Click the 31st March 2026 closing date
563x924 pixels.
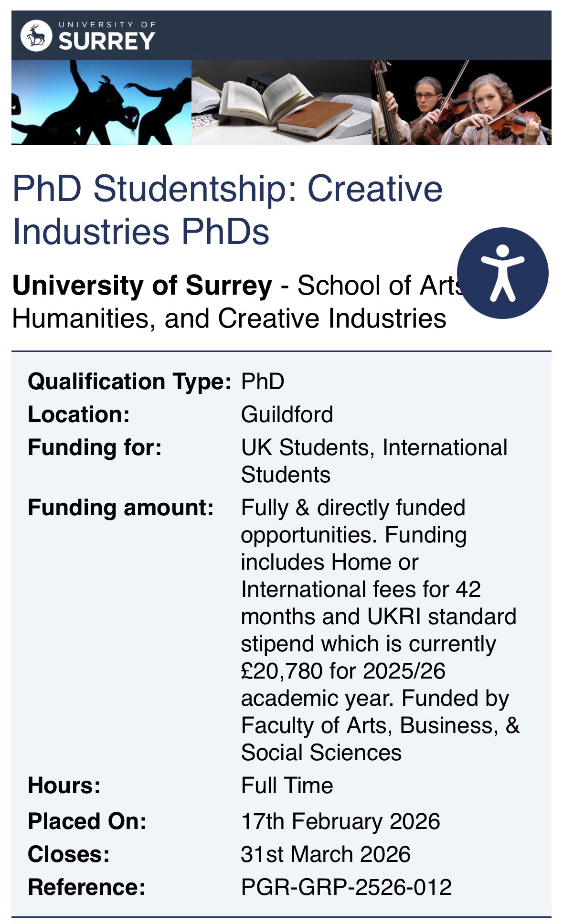click(326, 854)
